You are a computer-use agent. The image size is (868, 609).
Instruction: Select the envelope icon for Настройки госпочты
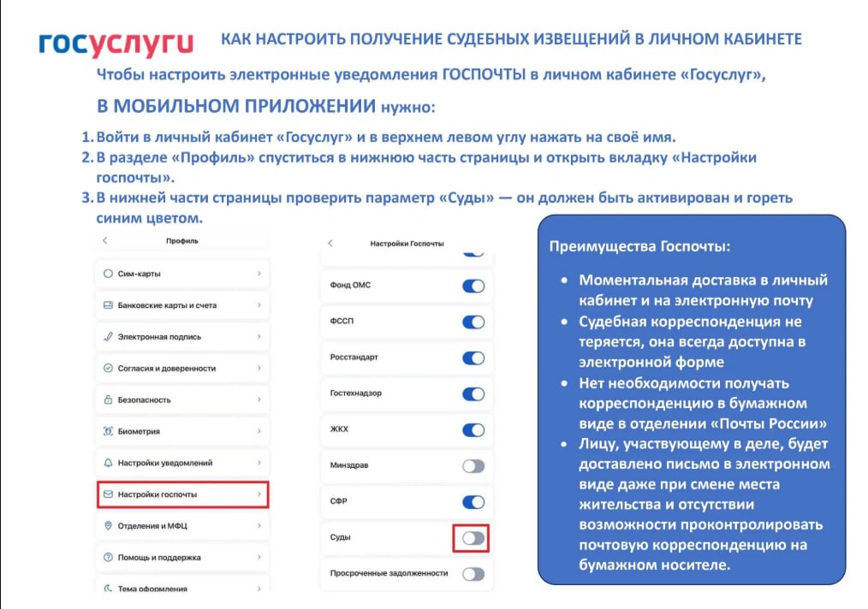pyautogui.click(x=109, y=494)
